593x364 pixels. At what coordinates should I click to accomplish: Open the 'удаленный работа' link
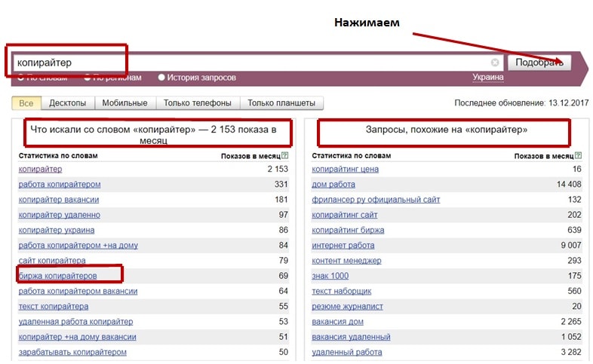[347, 352]
